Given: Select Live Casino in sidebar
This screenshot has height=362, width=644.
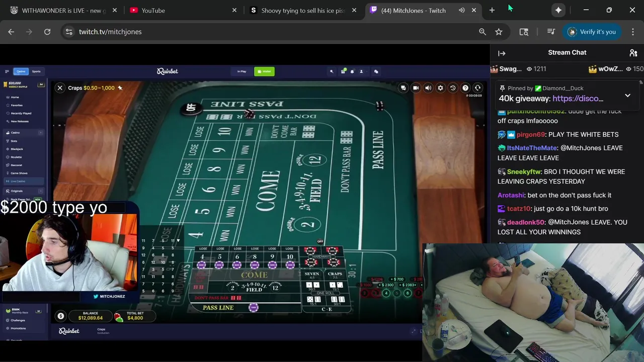Looking at the screenshot, I should pos(24,181).
